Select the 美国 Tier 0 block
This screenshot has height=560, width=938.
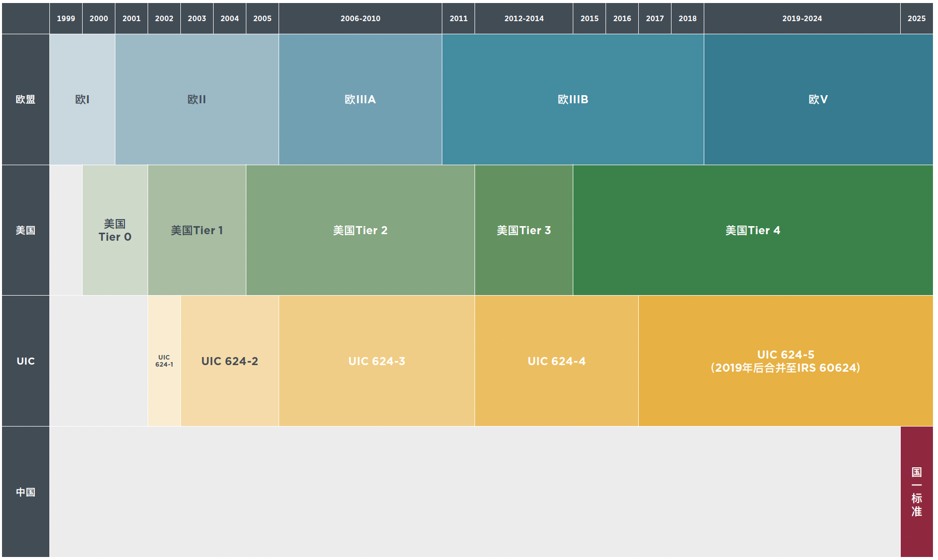[115, 230]
